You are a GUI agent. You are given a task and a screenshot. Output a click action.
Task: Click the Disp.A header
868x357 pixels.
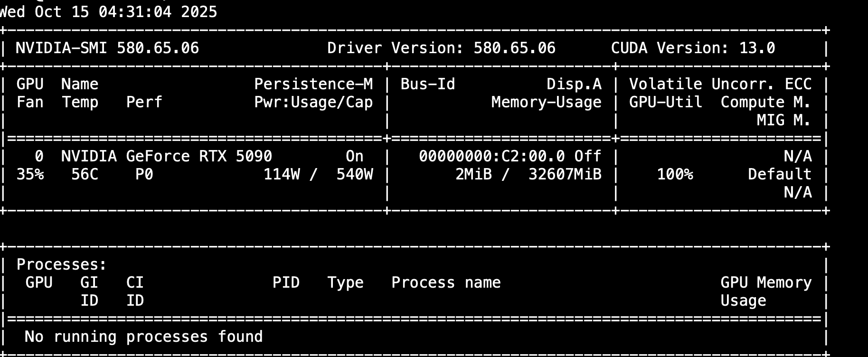[x=574, y=84]
